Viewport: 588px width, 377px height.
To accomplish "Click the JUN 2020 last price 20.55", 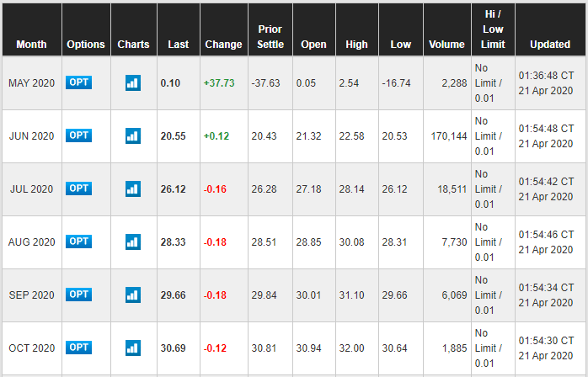I will coord(173,135).
